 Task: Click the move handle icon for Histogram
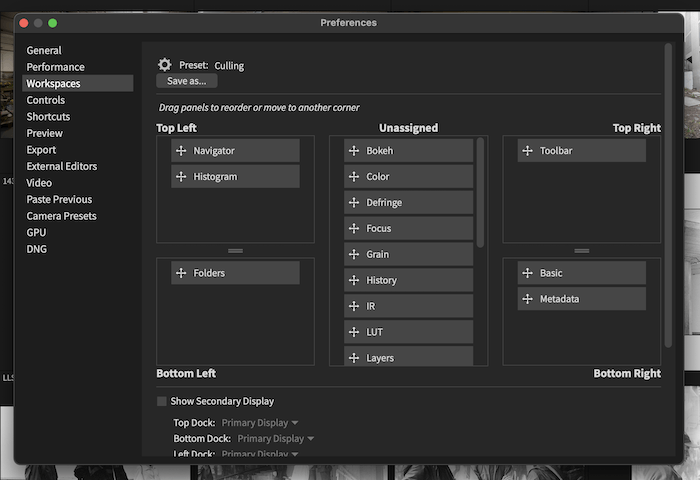181,176
